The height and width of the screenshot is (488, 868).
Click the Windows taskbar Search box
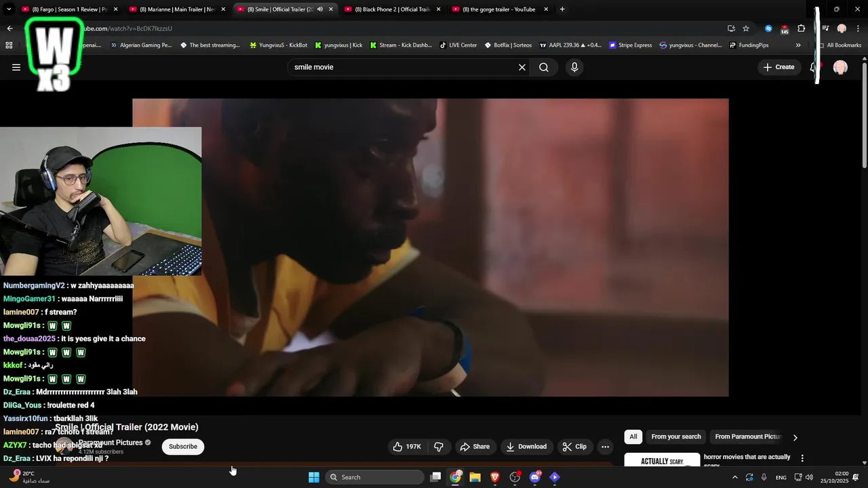[374, 477]
